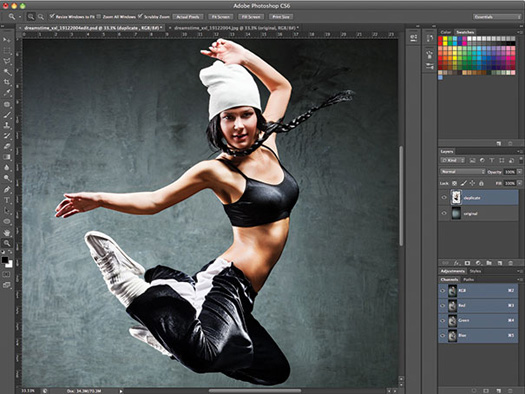
Task: Select the Eraser tool
Action: click(7, 146)
